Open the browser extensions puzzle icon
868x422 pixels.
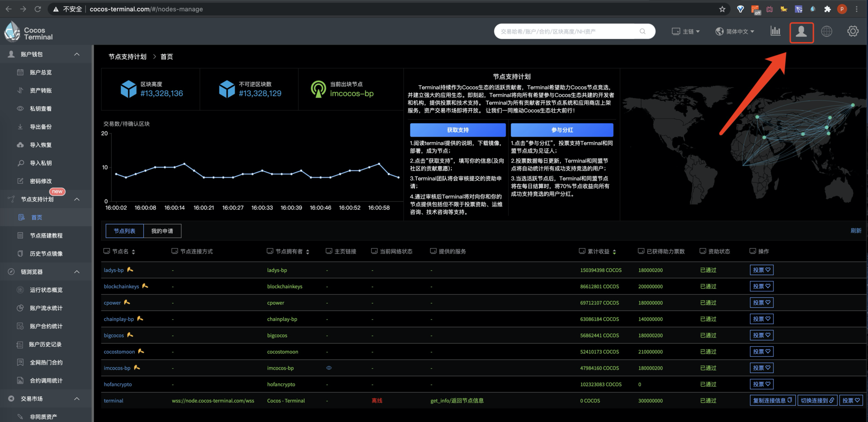point(827,9)
